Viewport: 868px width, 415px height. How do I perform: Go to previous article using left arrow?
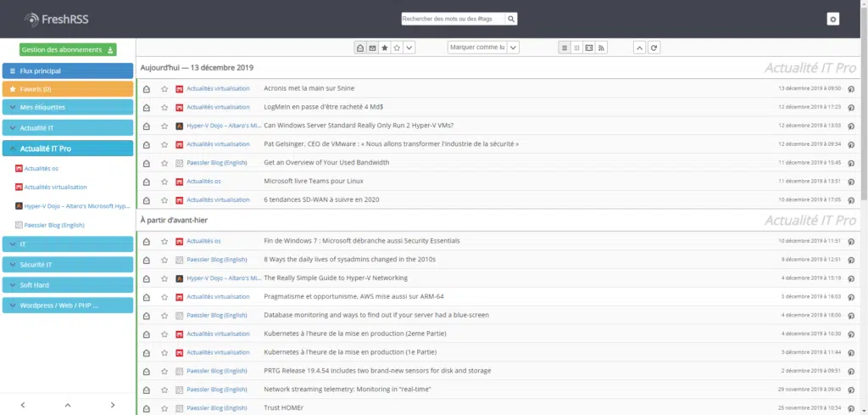[23, 405]
